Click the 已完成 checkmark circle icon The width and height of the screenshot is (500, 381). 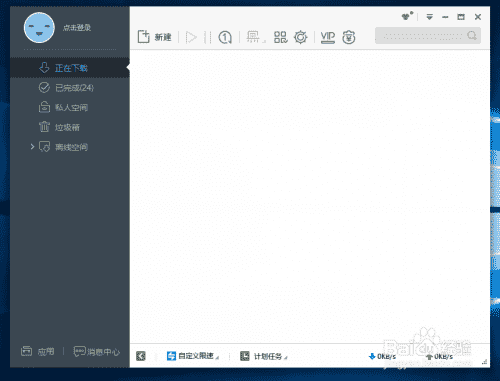coord(44,88)
